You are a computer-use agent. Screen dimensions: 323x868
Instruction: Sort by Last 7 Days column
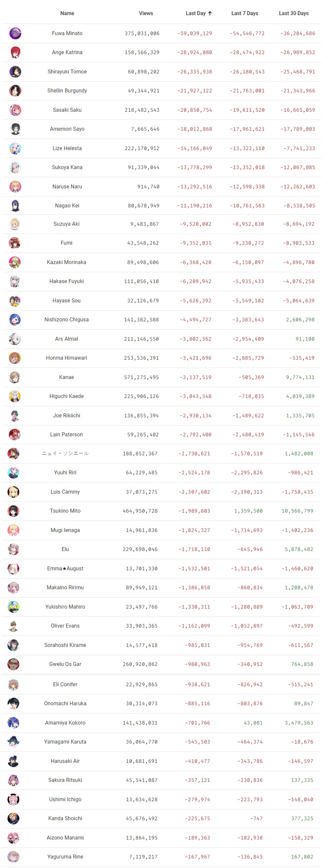point(245,13)
